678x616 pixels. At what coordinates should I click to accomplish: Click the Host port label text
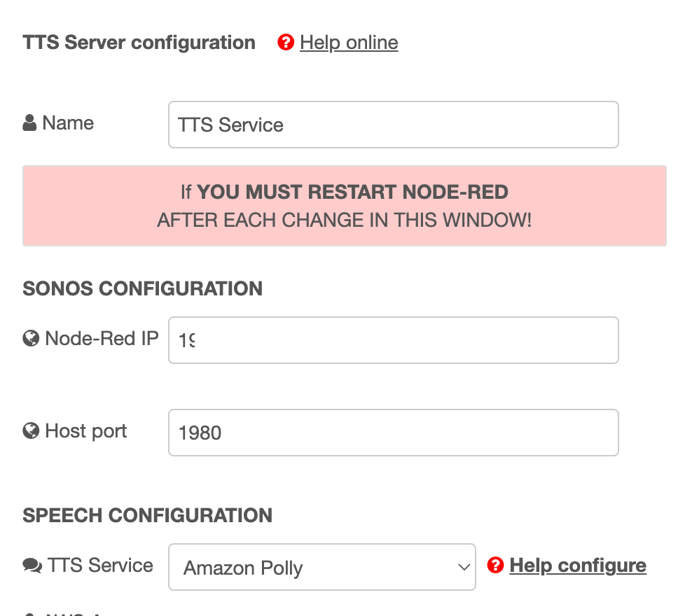pos(85,431)
